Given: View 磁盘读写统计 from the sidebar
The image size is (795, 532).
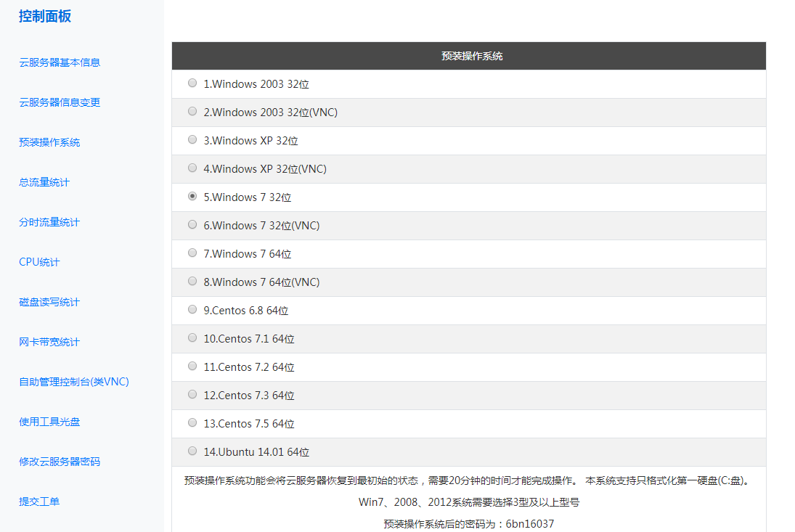Looking at the screenshot, I should tap(49, 302).
